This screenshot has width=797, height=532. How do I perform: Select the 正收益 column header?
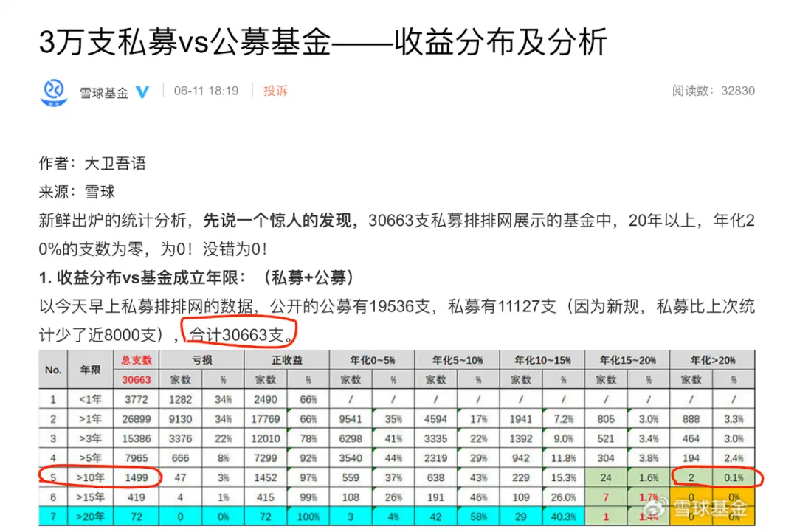(286, 360)
